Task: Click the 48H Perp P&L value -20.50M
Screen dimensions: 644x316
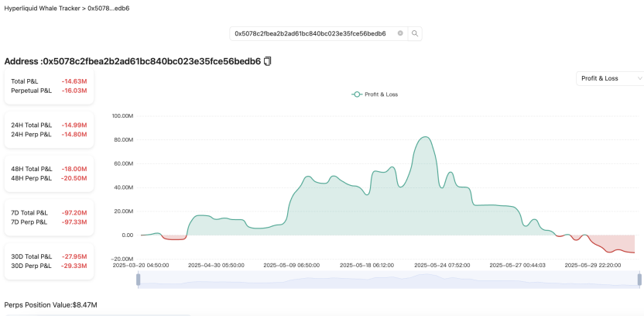Action: pyautogui.click(x=74, y=178)
